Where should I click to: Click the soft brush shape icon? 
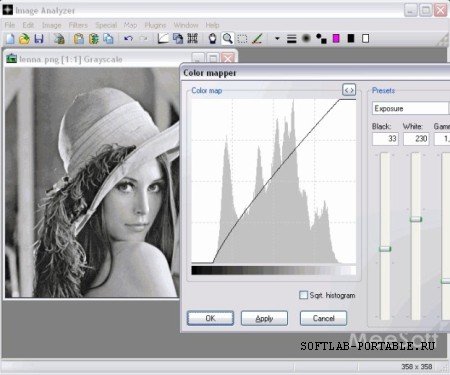coord(306,39)
